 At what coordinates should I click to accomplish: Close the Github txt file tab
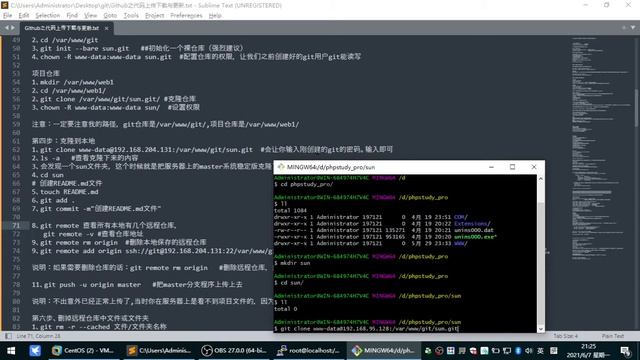106,28
